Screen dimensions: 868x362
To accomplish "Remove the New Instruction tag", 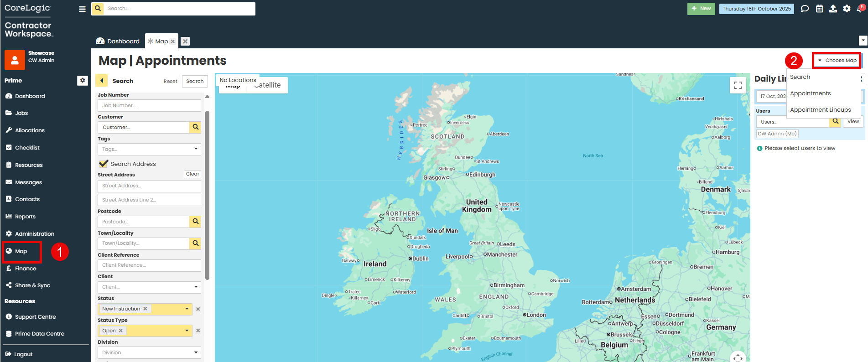I will [145, 309].
